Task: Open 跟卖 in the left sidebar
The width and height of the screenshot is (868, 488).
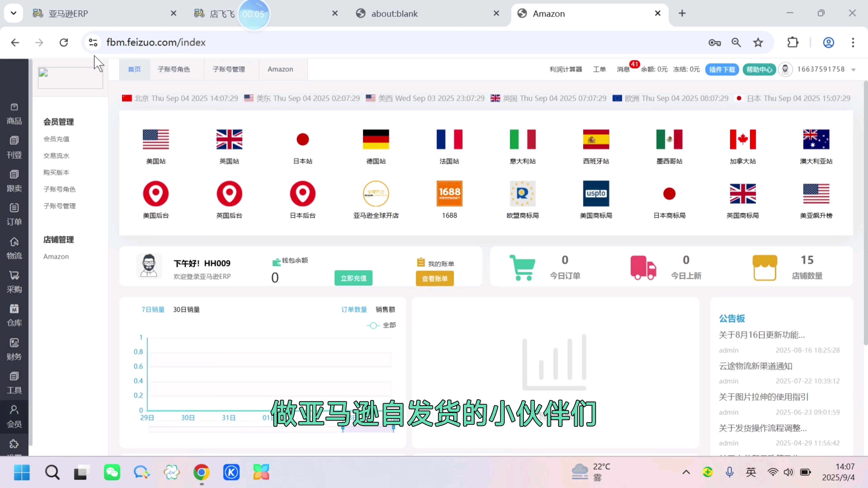Action: [14, 181]
